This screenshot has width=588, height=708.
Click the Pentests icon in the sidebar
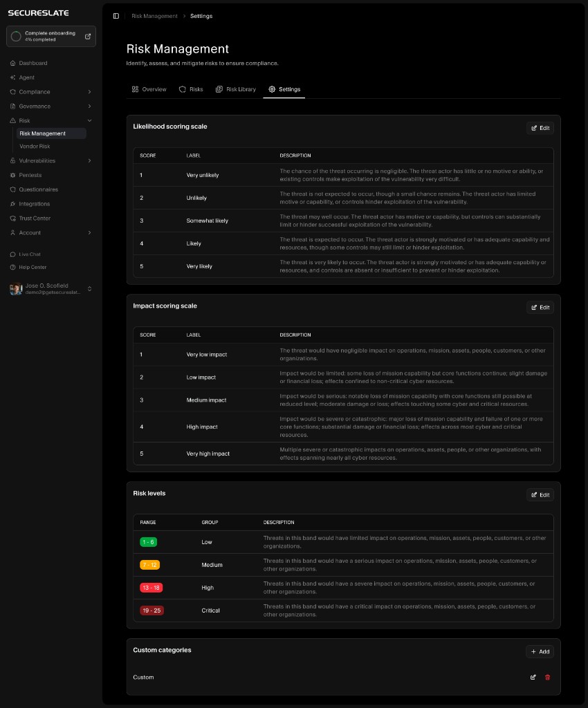tap(12, 175)
